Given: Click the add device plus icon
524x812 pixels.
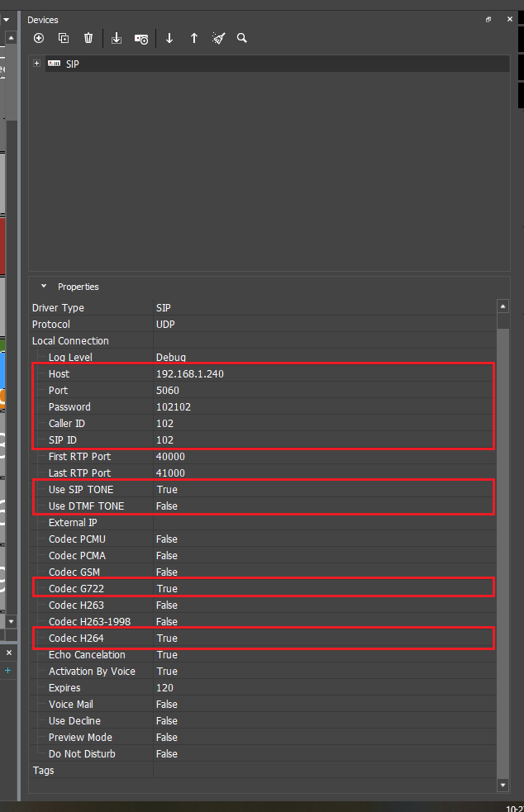Looking at the screenshot, I should [39, 38].
